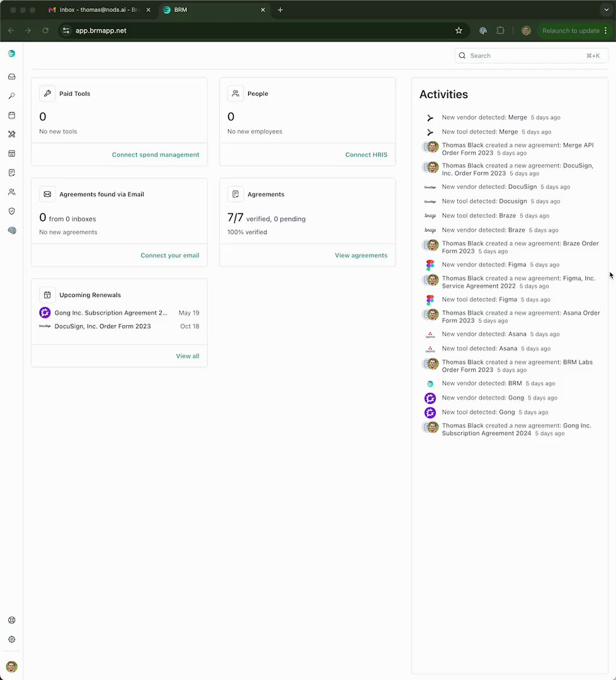Open browser extensions puzzle icon

500,30
